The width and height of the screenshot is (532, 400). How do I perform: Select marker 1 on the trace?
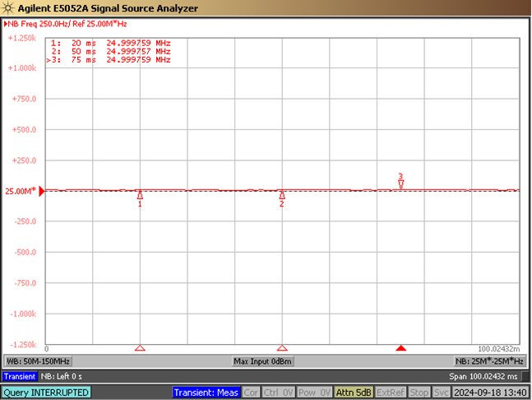tap(140, 198)
